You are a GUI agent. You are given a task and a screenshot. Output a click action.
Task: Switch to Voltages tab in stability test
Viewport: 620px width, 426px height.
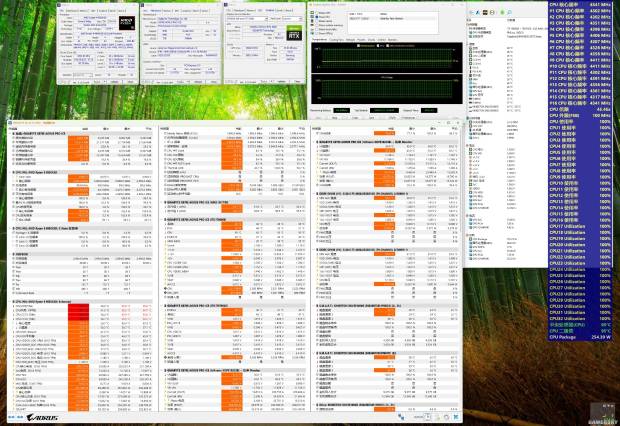click(350, 40)
